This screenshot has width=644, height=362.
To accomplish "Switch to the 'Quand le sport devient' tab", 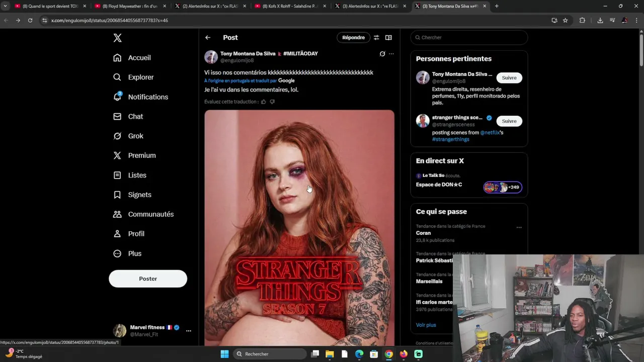I will click(x=50, y=6).
